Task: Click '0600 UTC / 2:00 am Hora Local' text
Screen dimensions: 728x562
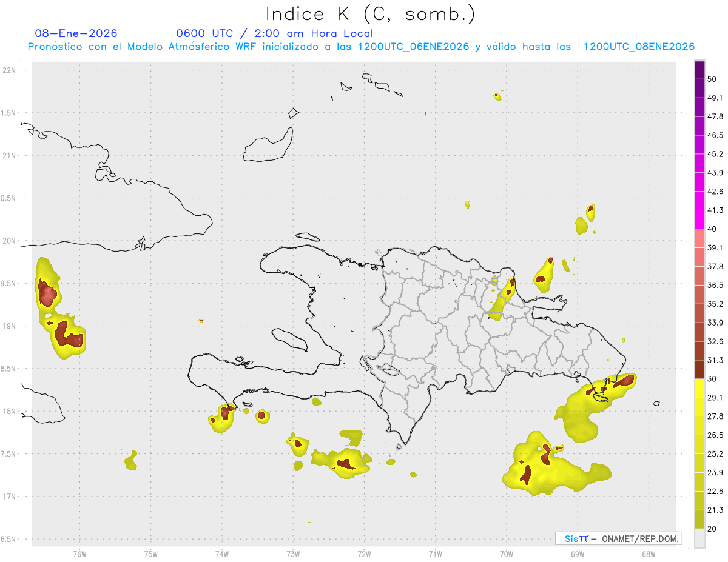Action: pyautogui.click(x=274, y=33)
